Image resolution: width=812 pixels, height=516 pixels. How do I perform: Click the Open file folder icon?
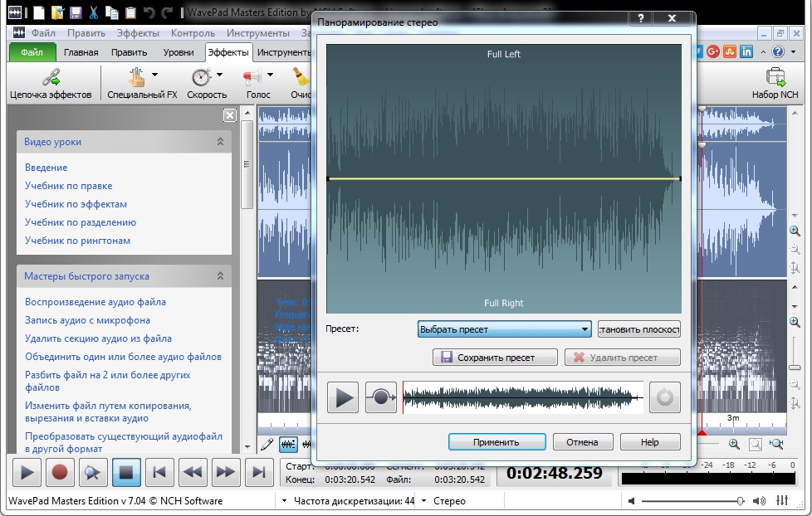[x=57, y=12]
